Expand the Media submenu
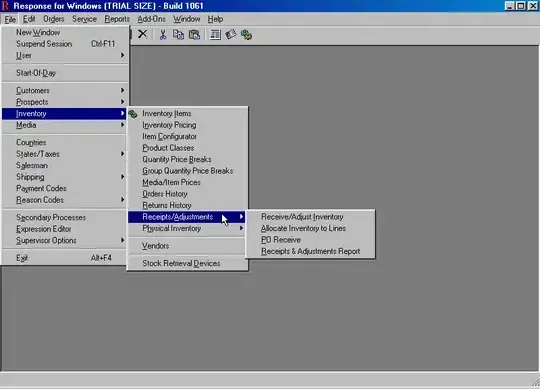The width and height of the screenshot is (540, 389). [x=65, y=125]
